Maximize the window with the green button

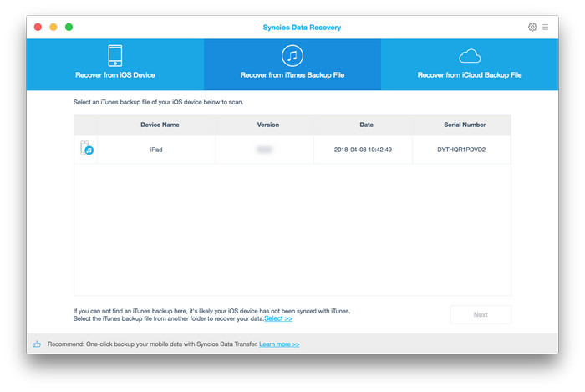(x=69, y=27)
